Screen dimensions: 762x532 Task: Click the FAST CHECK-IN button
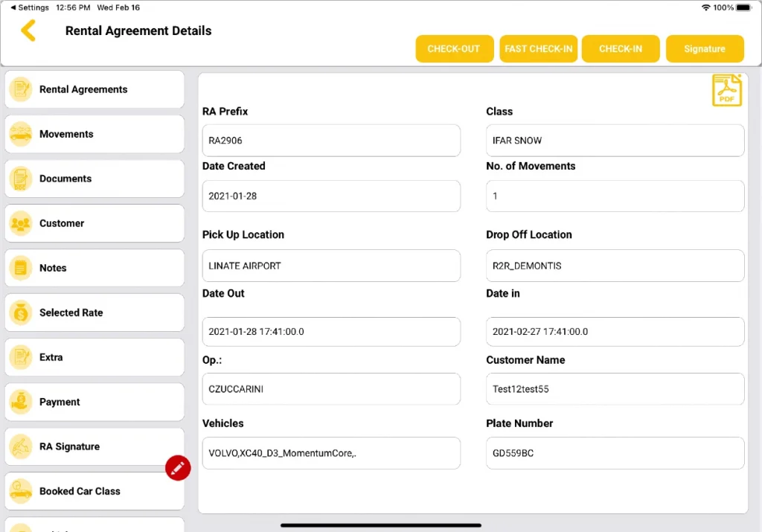[x=538, y=48]
